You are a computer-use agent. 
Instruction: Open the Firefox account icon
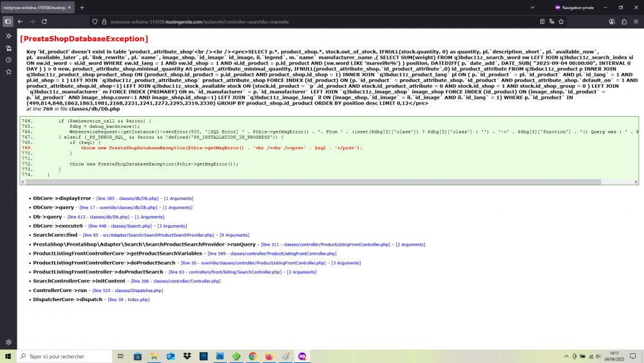[612, 22]
